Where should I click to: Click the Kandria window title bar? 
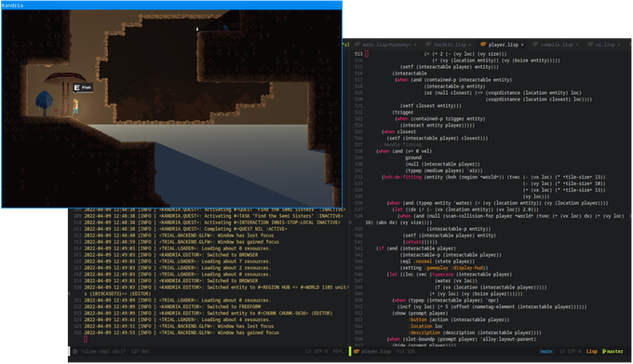(171, 6)
